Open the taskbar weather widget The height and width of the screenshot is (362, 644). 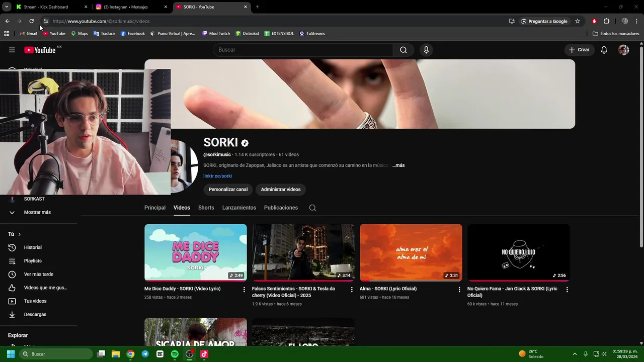pos(531,354)
